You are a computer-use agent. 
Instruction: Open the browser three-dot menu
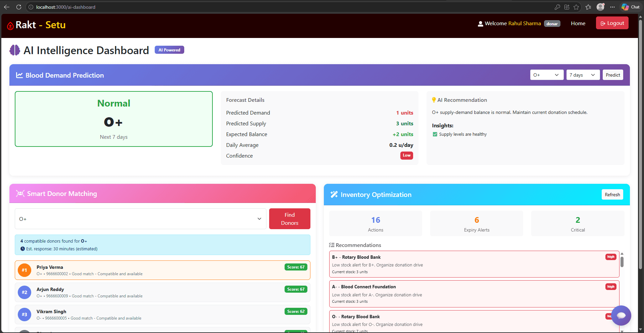coord(612,7)
